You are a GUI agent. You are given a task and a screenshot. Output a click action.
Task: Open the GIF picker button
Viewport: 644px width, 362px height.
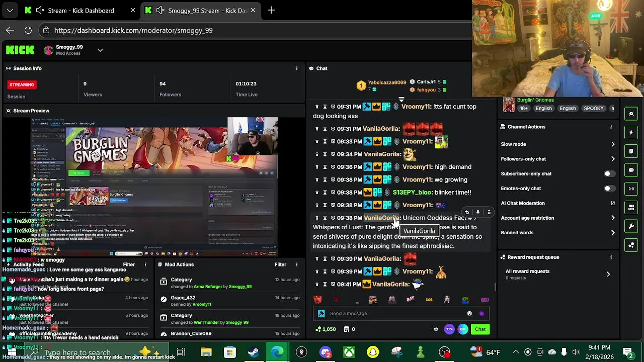coord(463,329)
